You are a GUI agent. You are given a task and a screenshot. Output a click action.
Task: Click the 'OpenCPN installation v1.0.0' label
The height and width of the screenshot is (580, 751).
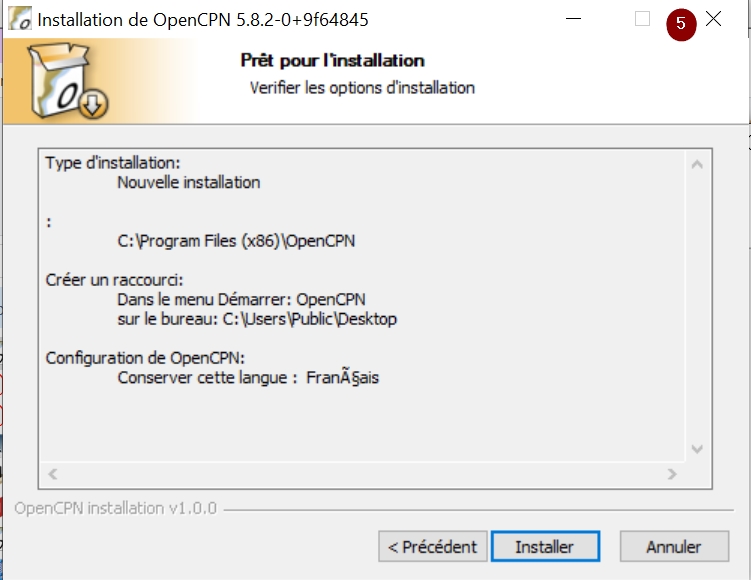coord(115,508)
